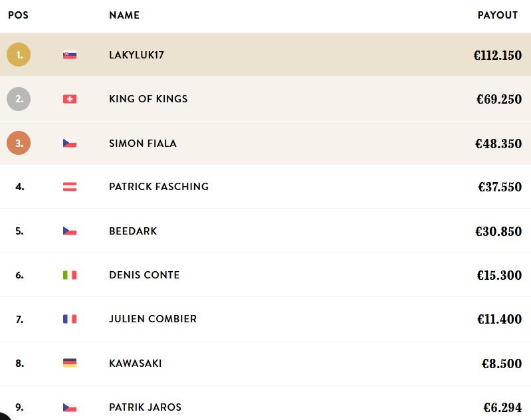Click the Italy flag beside Denis Conte
Viewport: 531px width, 420px height.
[x=70, y=275]
